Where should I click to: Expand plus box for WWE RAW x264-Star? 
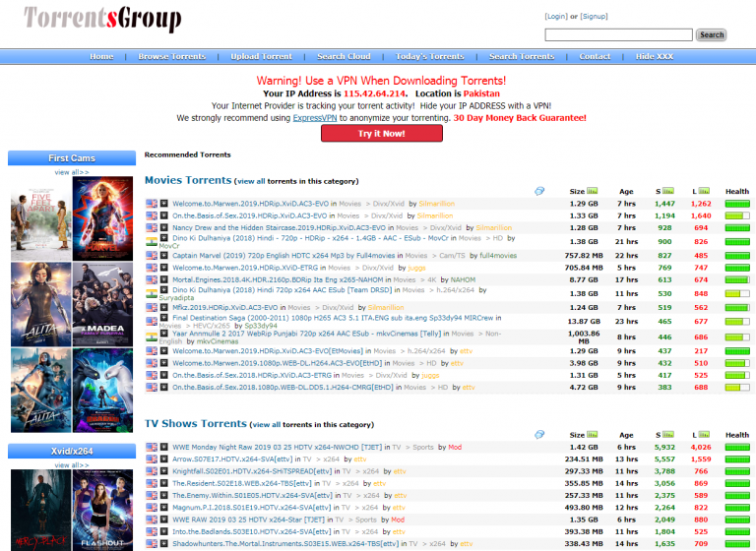pyautogui.click(x=164, y=520)
